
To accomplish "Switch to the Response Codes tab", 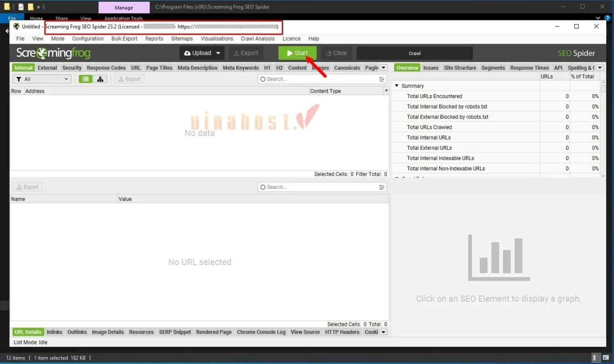I will (106, 68).
